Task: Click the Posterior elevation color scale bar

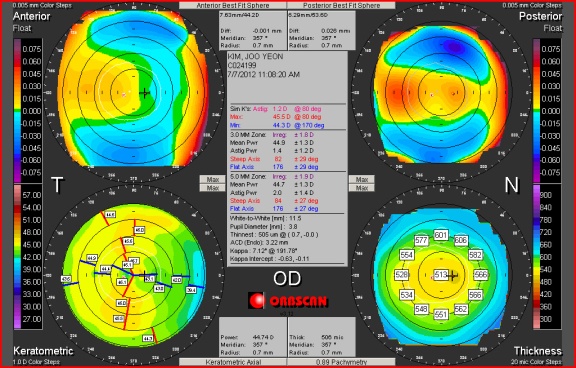Action: pos(537,111)
